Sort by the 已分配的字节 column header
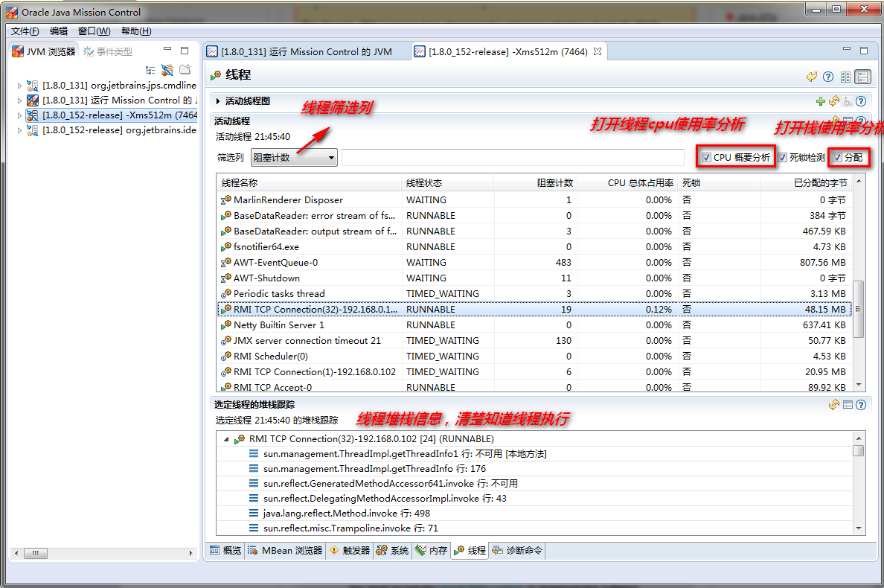This screenshot has height=588, width=884. pos(806,182)
